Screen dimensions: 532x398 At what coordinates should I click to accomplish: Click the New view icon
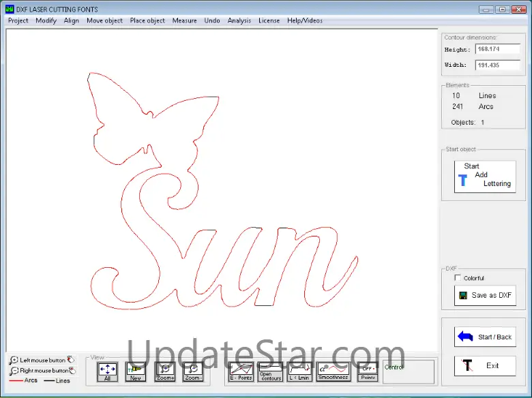click(x=136, y=371)
